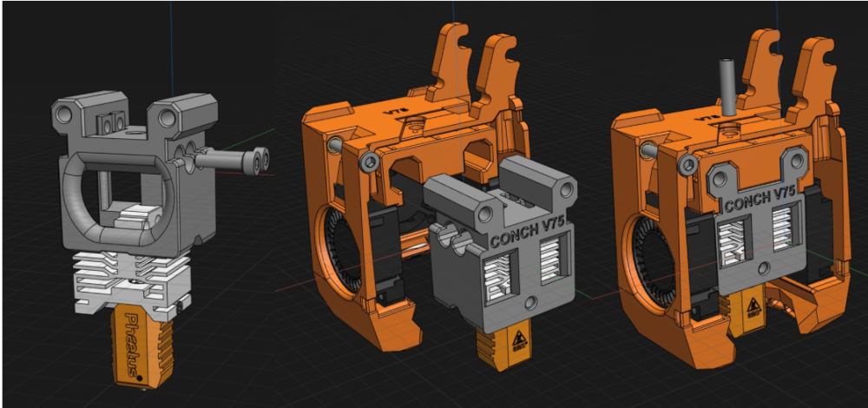Click the vertical gray tube atop the assembled toolhead
Viewport: 868px width, 408px height.
(x=727, y=86)
